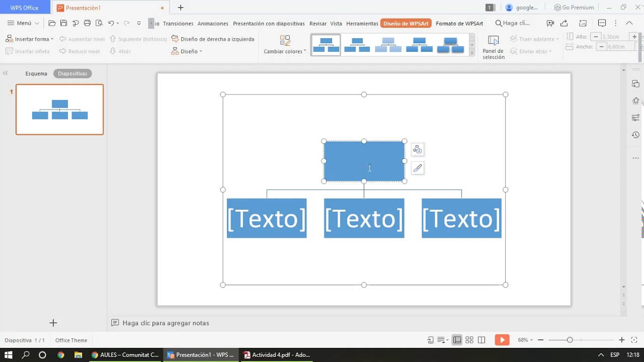Click the save file icon
Screen dimensions: 644x362
click(x=63, y=23)
